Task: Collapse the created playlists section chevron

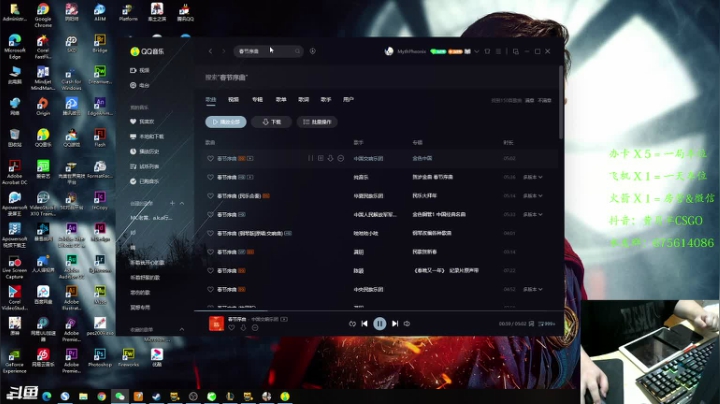Action: pos(182,203)
